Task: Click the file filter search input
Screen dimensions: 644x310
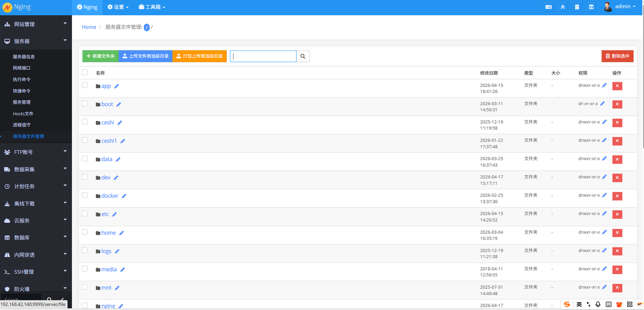Action: pos(263,56)
